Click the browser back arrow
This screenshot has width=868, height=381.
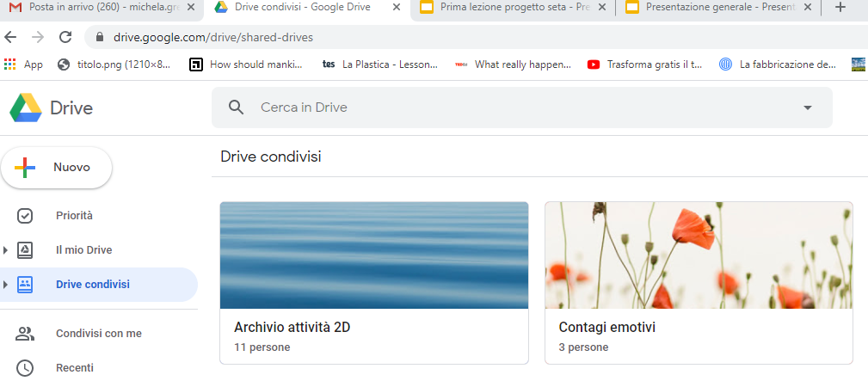[10, 37]
